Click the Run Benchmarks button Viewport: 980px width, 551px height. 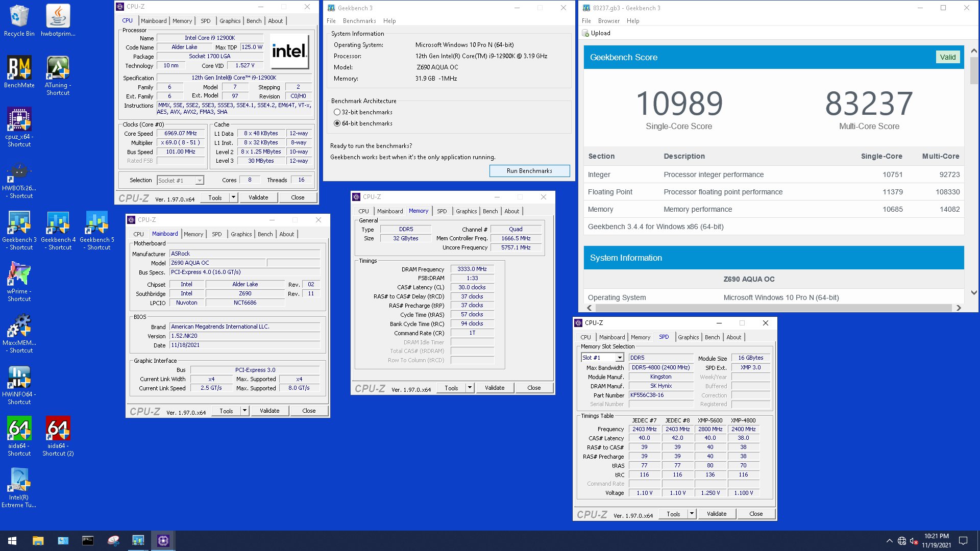coord(529,171)
